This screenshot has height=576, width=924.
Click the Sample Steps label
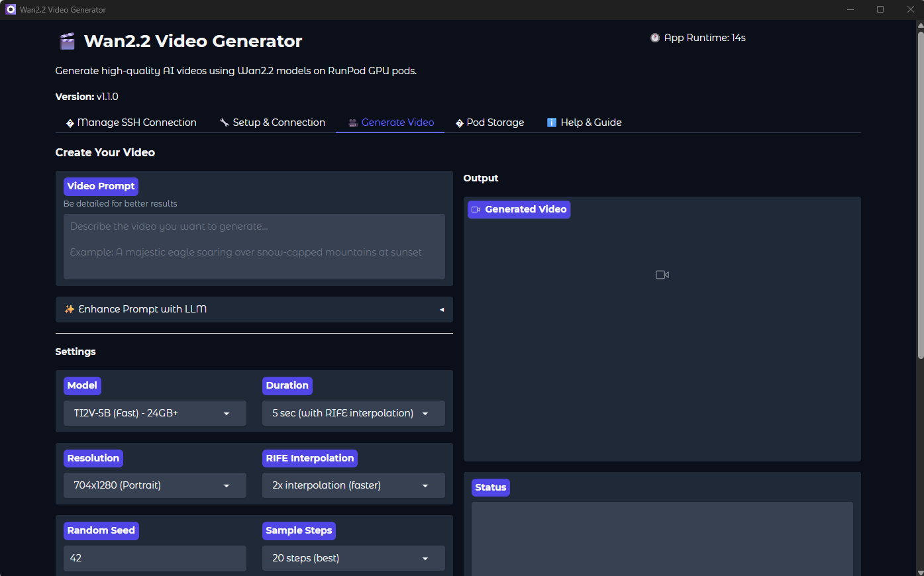coord(299,530)
